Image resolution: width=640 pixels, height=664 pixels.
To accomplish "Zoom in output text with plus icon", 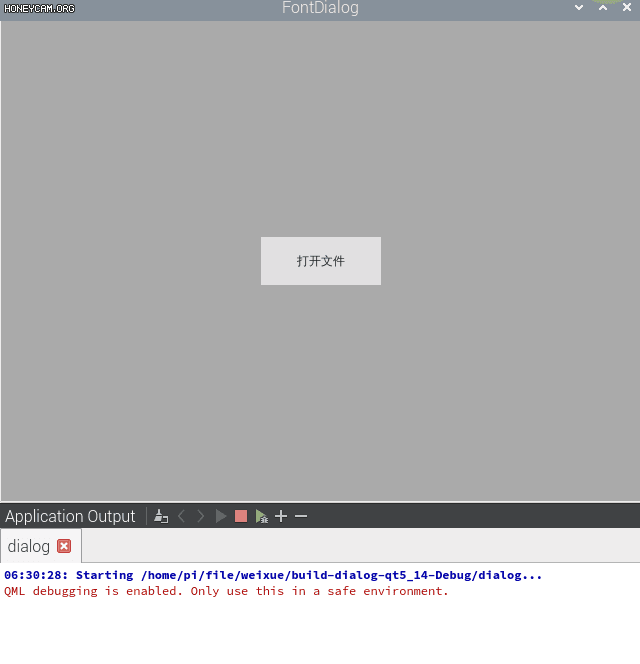I will (281, 516).
